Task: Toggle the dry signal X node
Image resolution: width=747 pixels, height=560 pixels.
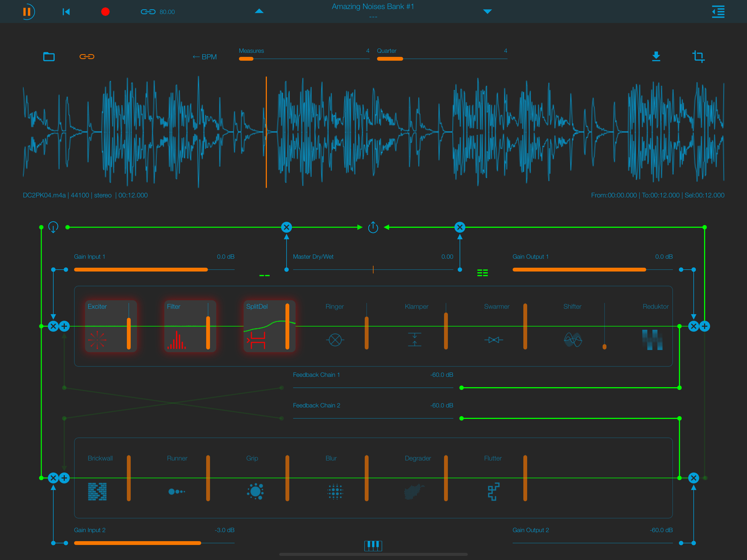Action: (286, 227)
